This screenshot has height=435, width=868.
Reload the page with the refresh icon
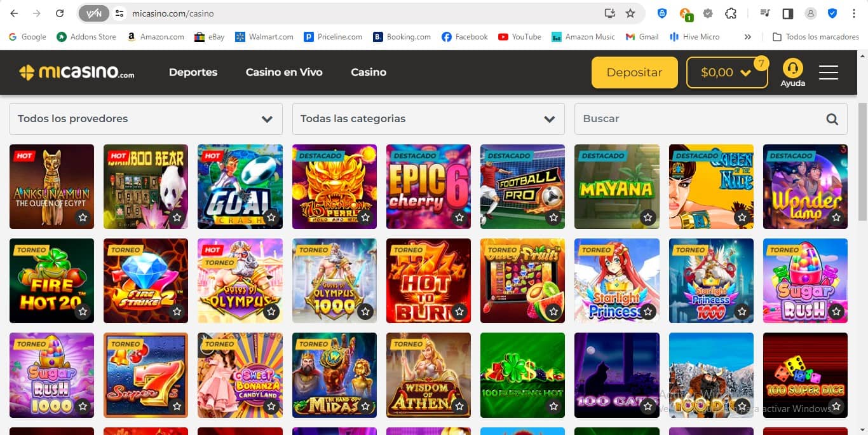point(60,13)
